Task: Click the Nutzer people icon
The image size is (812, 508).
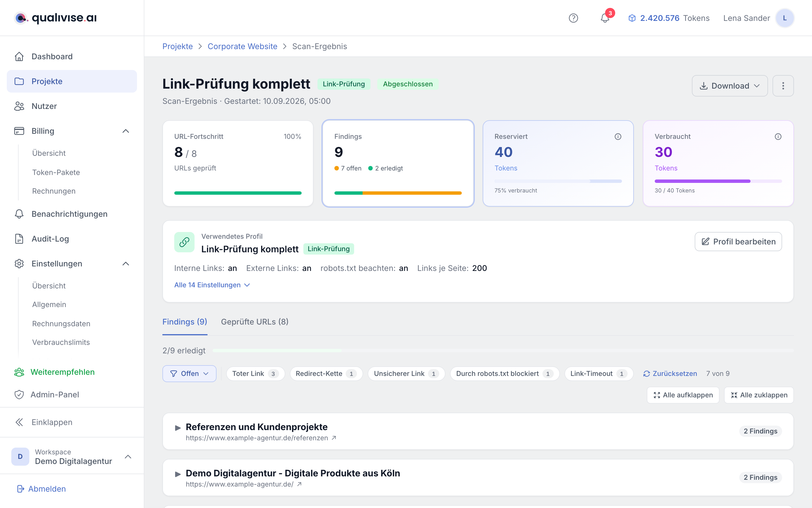Action: (19, 106)
